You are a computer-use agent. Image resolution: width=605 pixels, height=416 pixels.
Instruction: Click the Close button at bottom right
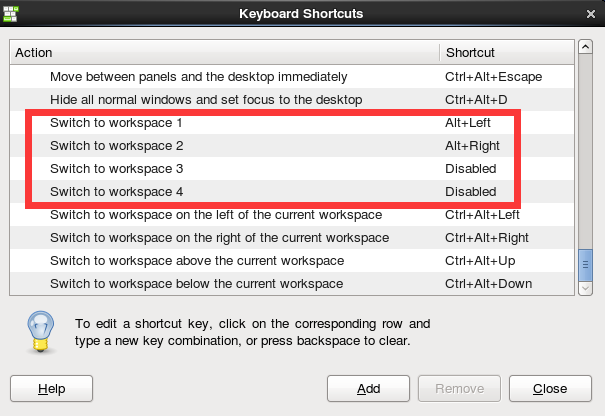click(550, 388)
